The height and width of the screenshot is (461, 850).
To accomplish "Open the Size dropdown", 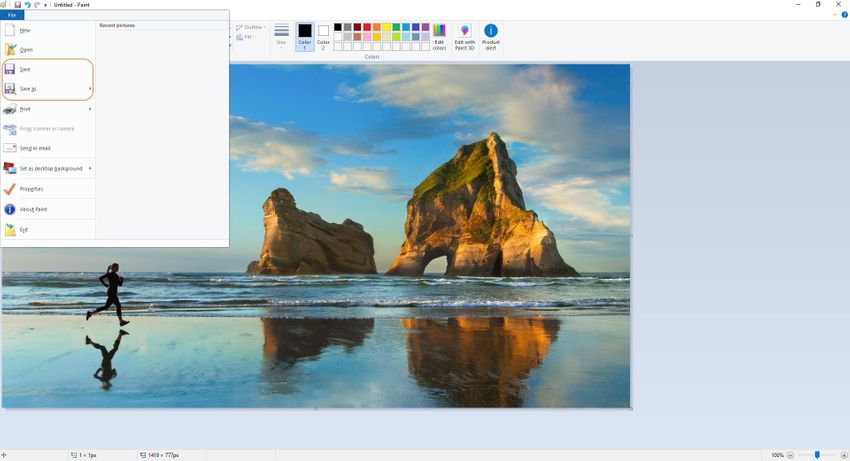I will (281, 36).
